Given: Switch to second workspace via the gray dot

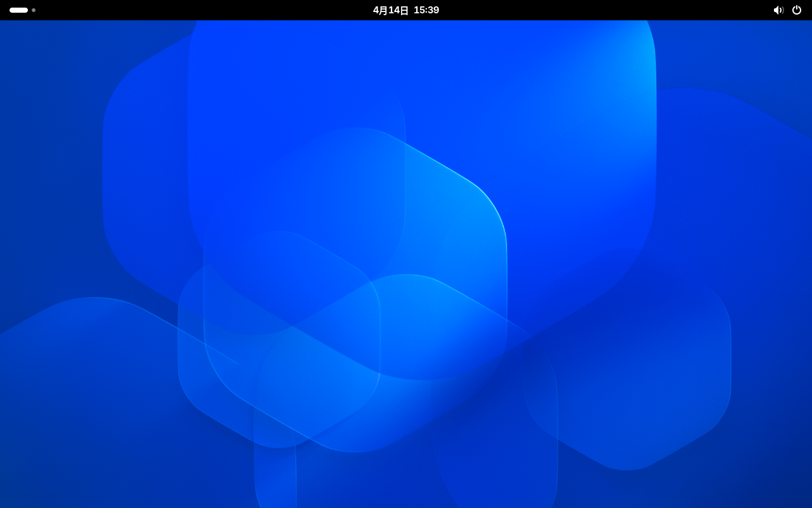Looking at the screenshot, I should pyautogui.click(x=34, y=10).
